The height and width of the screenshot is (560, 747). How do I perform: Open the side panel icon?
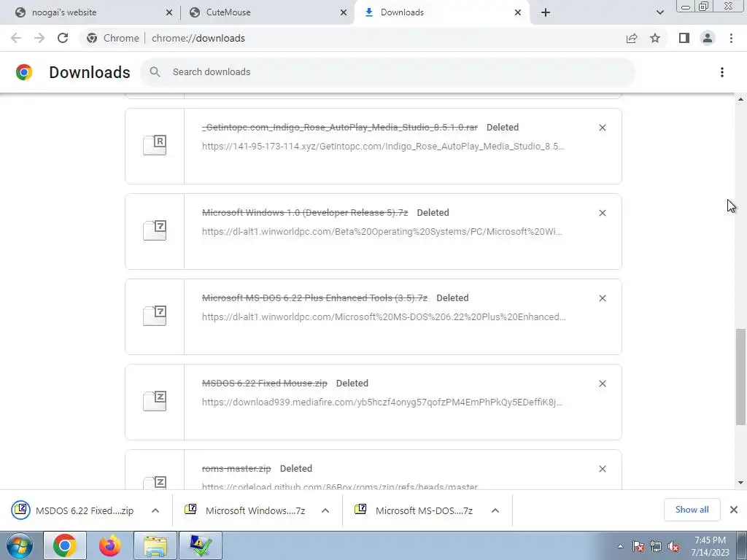(684, 38)
